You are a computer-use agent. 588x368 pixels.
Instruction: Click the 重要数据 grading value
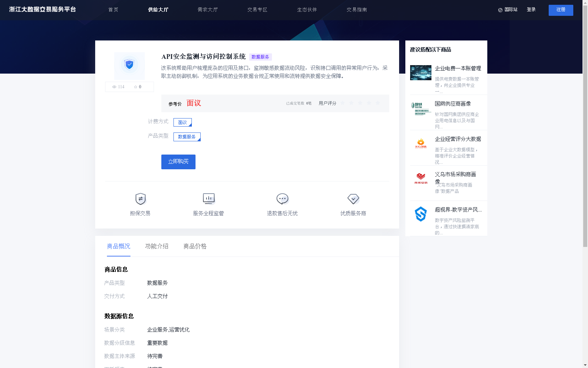click(x=157, y=343)
